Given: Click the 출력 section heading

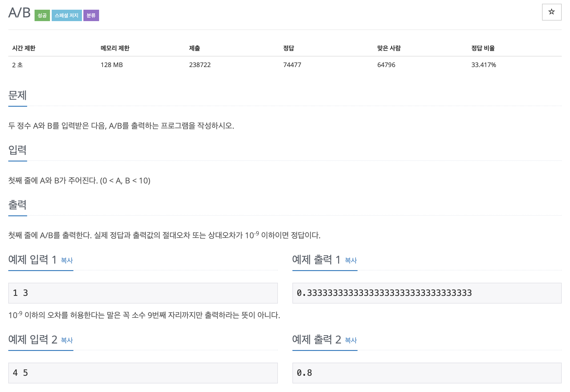Looking at the screenshot, I should tap(17, 205).
